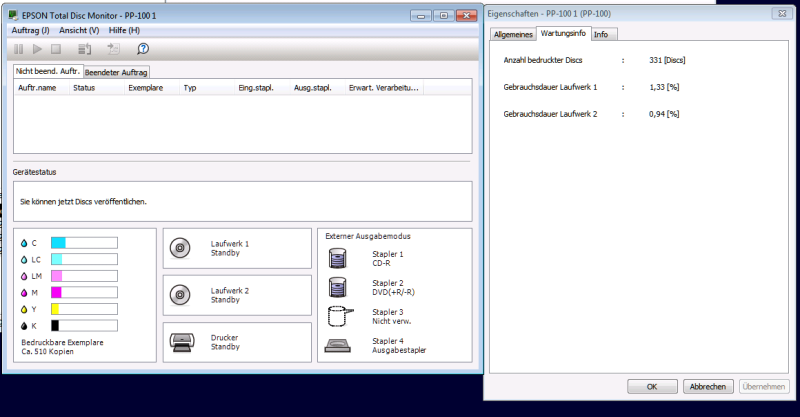Switch to the Beendeter Auftrag tab
The width and height of the screenshot is (800, 417).
[116, 72]
